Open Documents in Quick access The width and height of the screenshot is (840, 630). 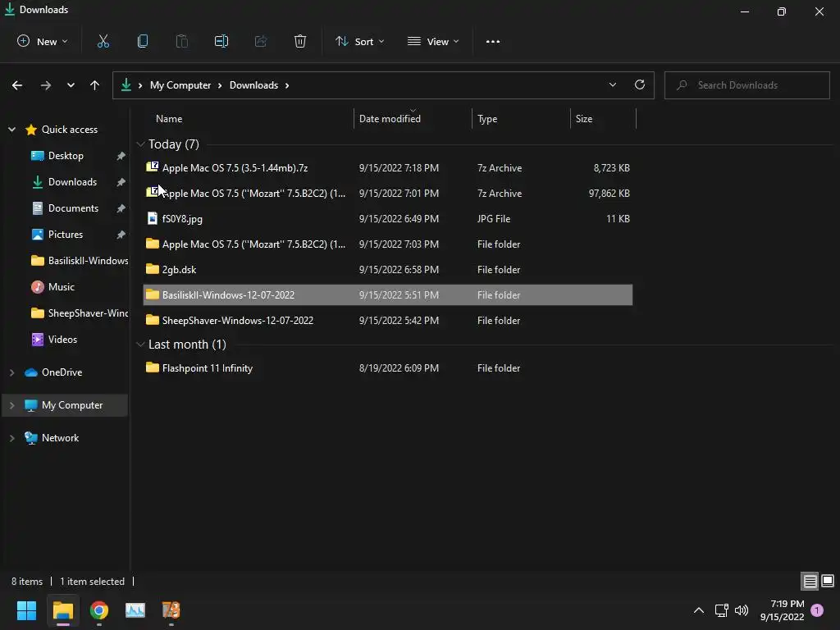[x=73, y=208]
